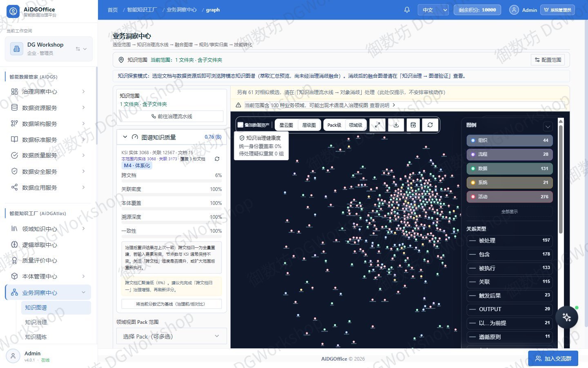Click the refresh graph icon in toolbar
The image size is (588, 368).
pos(430,125)
